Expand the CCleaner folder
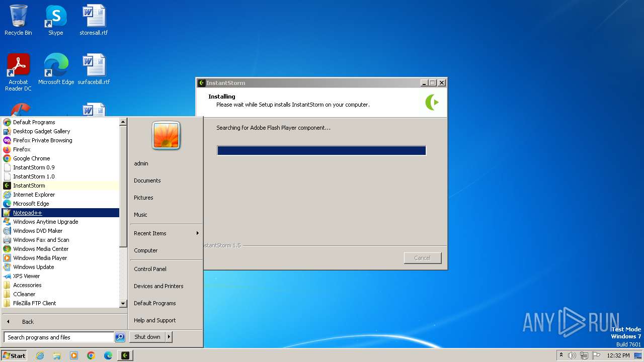Viewport: 644px width, 362px height. 60,294
